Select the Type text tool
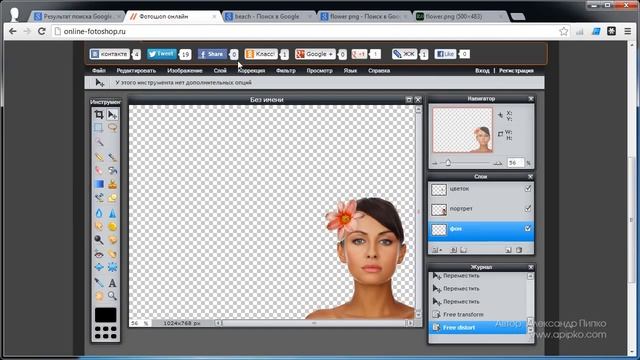This screenshot has width=640, height=360. coord(112,282)
